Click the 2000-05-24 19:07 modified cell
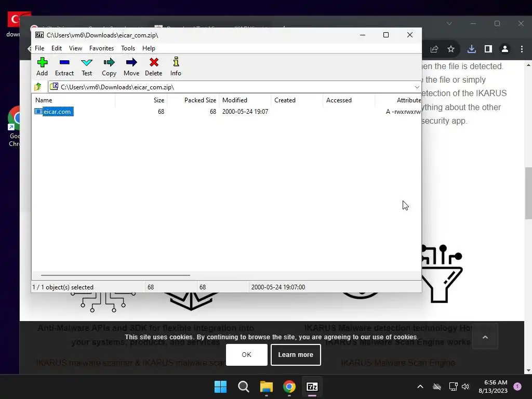Image resolution: width=532 pixels, height=399 pixels. [x=245, y=112]
